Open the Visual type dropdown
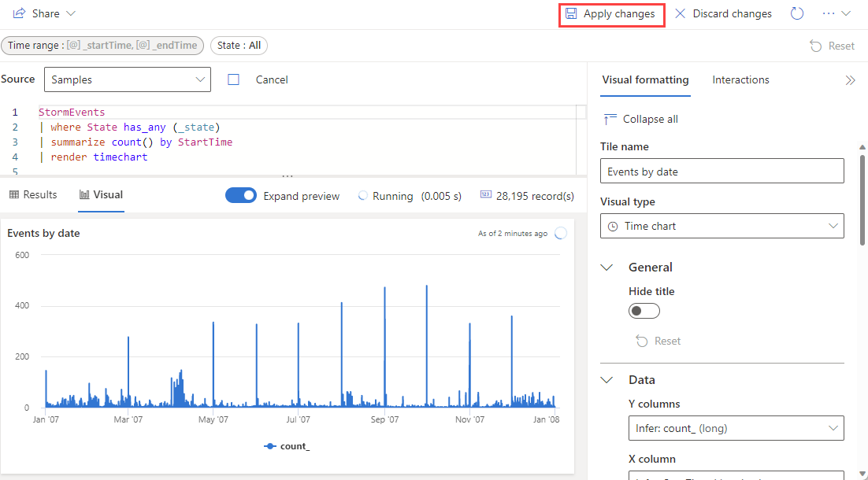 (721, 226)
